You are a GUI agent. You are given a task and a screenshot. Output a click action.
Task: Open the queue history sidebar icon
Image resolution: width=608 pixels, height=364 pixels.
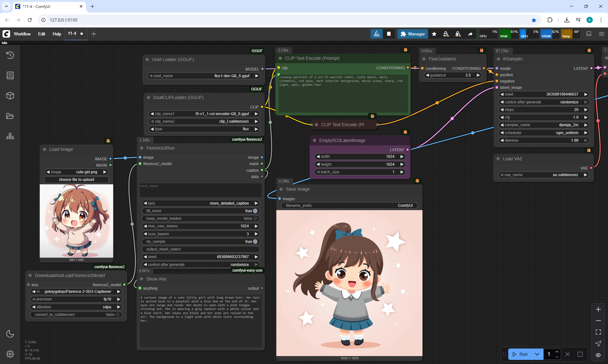tap(10, 55)
